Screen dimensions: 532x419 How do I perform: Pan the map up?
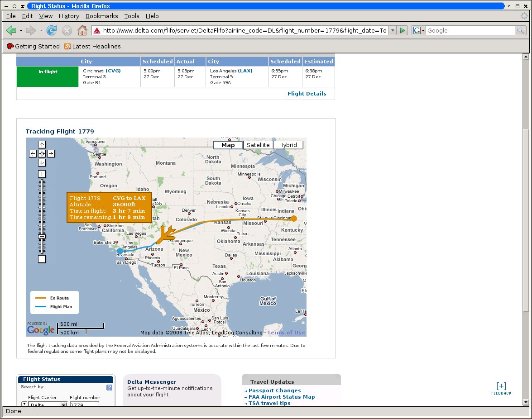(42, 144)
